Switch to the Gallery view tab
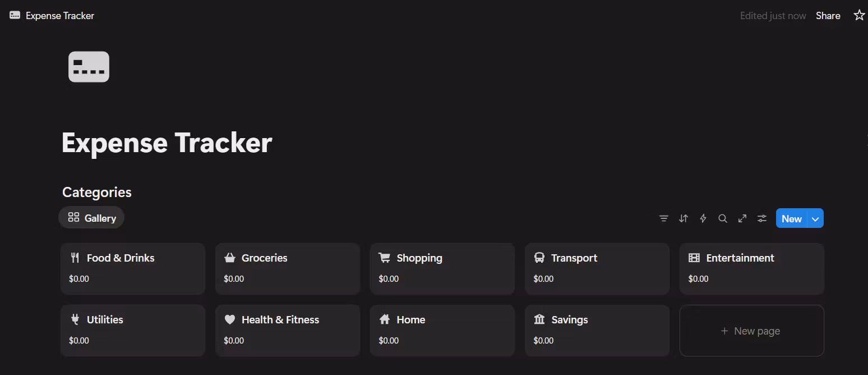 pyautogui.click(x=92, y=218)
